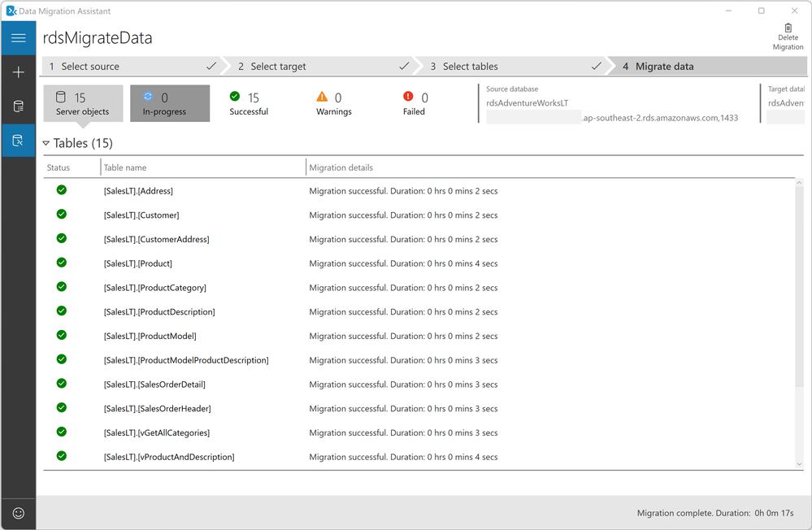Select the [SalesLT].[Address] table name
The height and width of the screenshot is (530, 812).
point(138,191)
